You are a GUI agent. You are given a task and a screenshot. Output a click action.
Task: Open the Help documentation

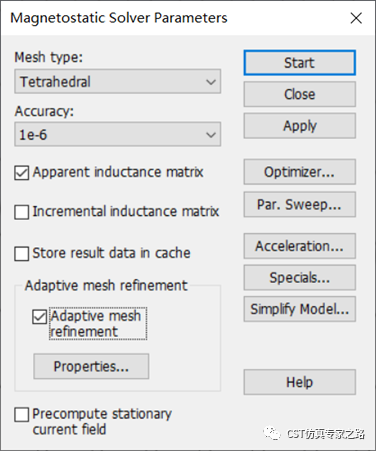pos(299,382)
